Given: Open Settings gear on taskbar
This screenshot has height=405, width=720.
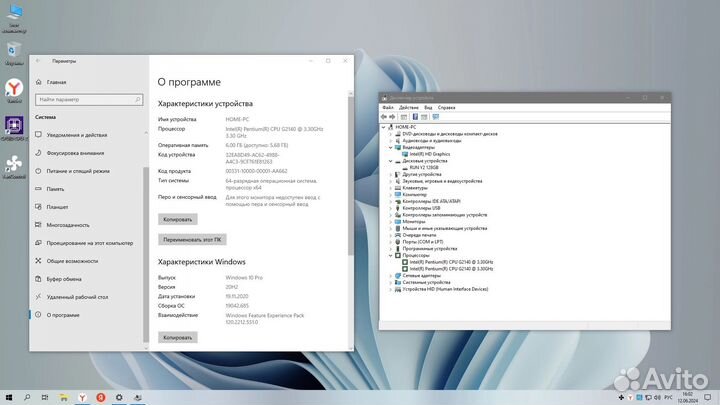Looking at the screenshot, I should 119,398.
